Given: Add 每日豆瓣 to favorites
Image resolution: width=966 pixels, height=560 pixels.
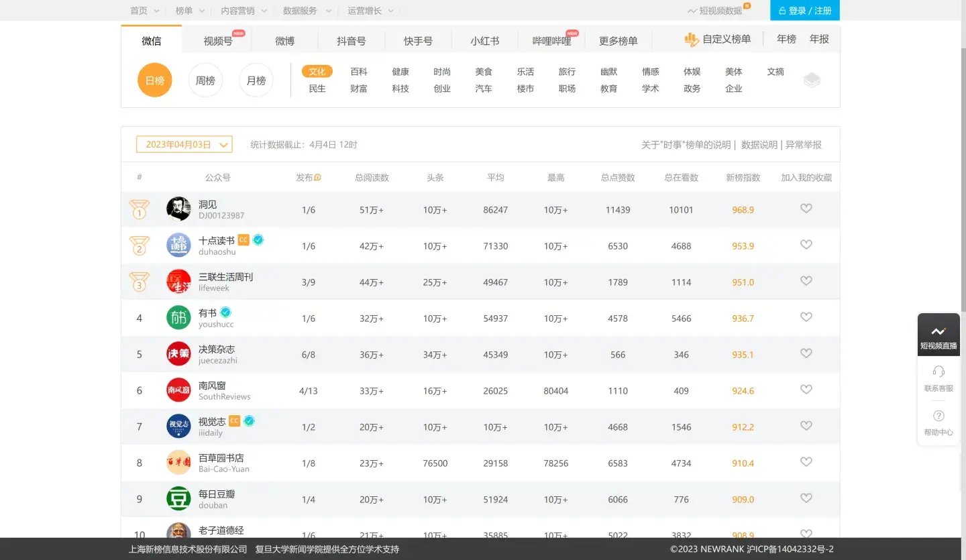Looking at the screenshot, I should [806, 498].
